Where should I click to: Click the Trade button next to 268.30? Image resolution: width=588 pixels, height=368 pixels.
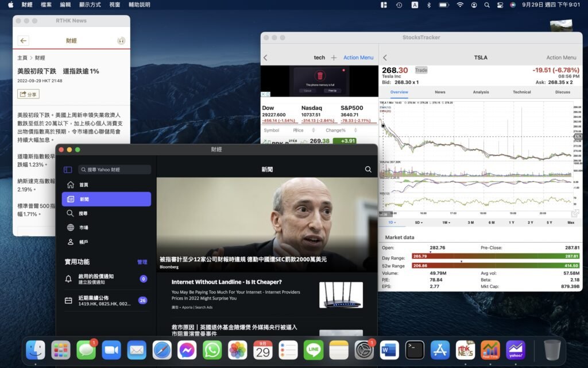point(421,70)
